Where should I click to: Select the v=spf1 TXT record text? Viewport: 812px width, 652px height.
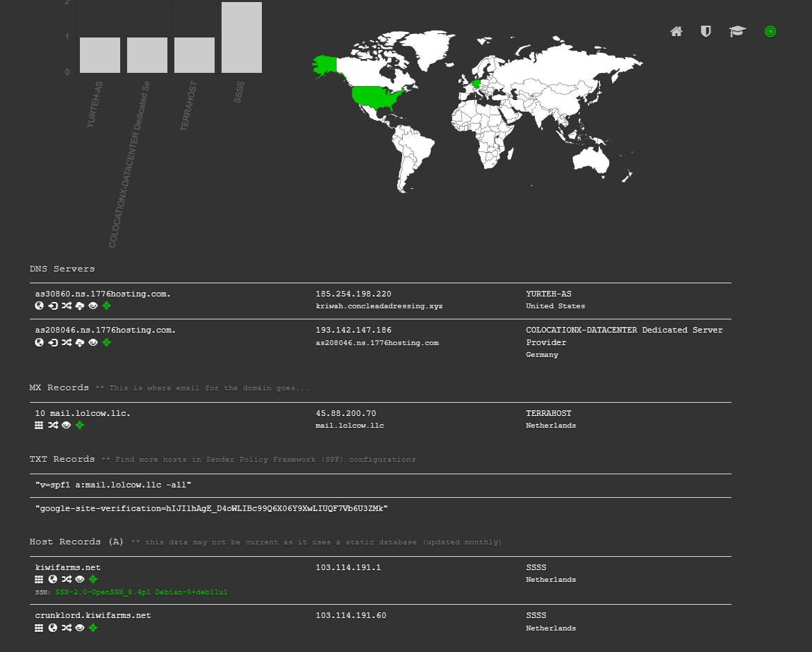click(x=113, y=485)
